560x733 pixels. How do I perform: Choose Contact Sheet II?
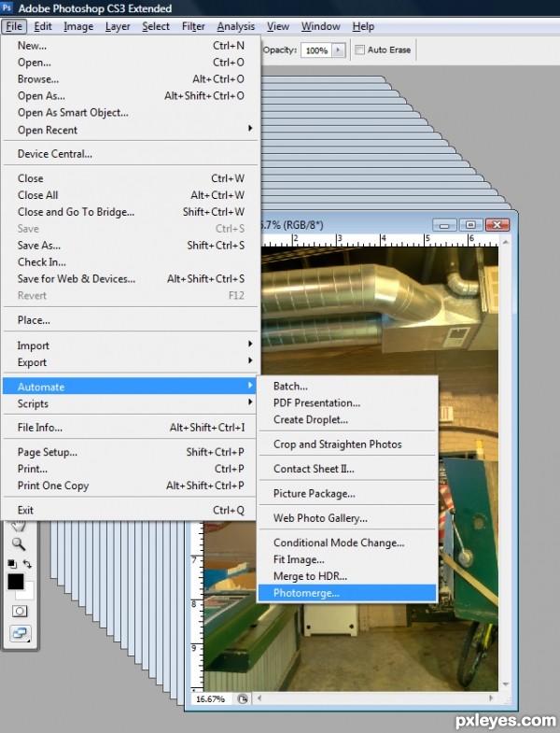(347, 469)
